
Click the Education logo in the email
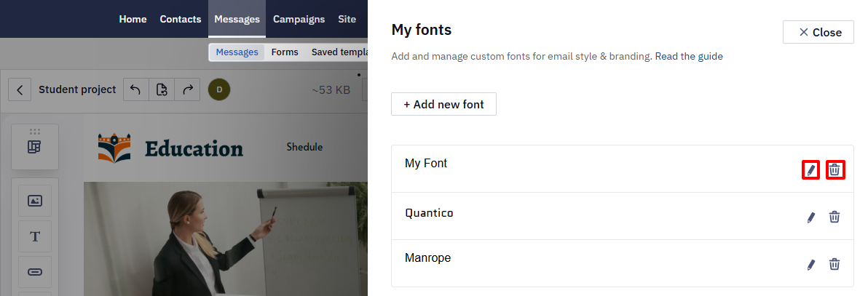click(x=170, y=148)
